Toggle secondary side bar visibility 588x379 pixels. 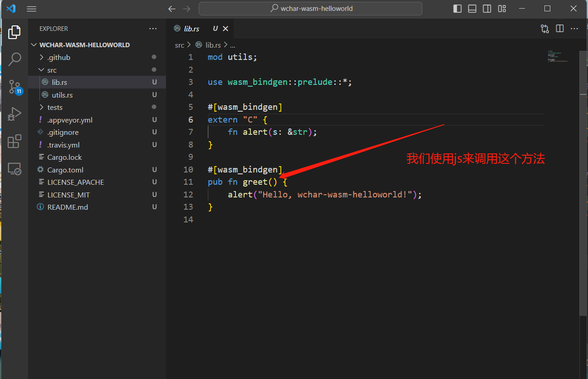coord(487,9)
